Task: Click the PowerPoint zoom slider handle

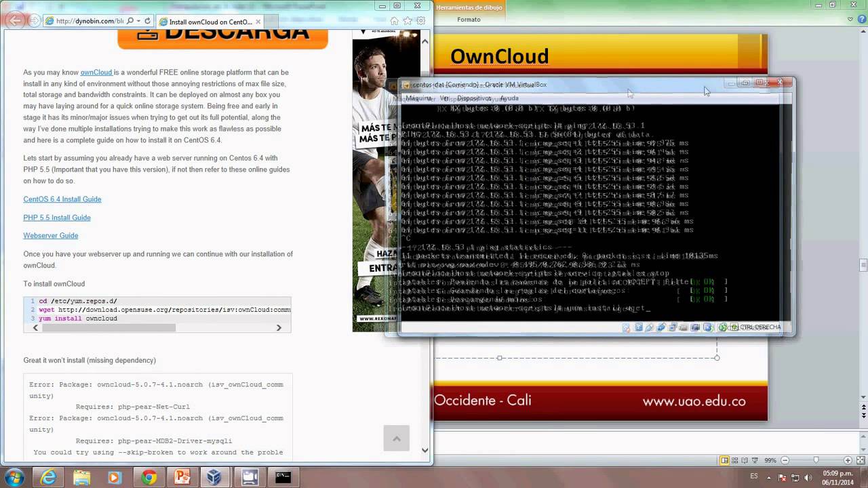Action: (x=816, y=460)
